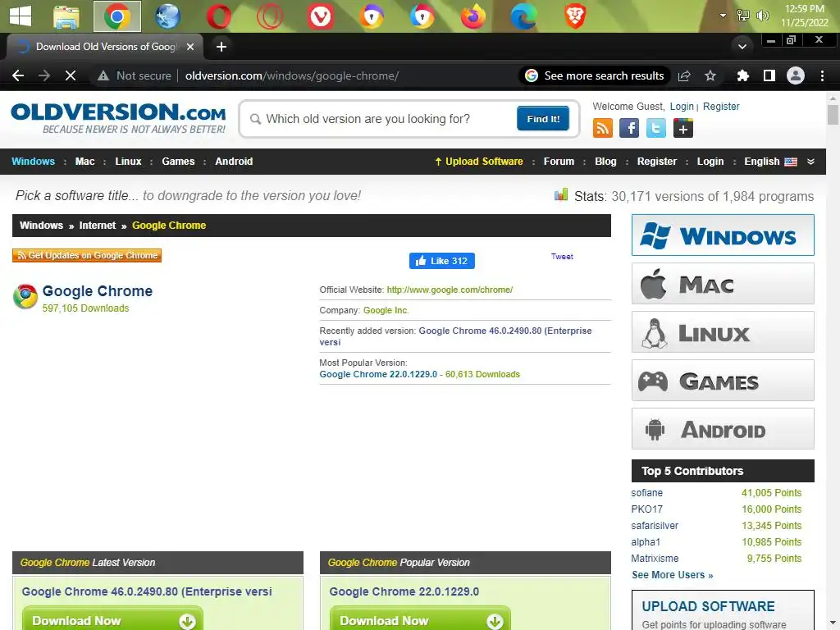Select the Download Old Versions tab
The width and height of the screenshot is (840, 630).
tap(105, 47)
